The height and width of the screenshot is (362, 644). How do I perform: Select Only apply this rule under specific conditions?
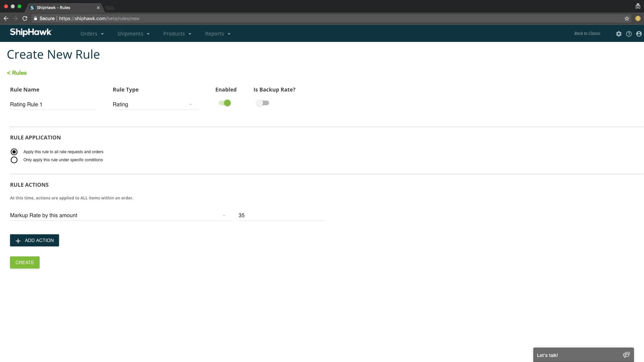(x=14, y=160)
